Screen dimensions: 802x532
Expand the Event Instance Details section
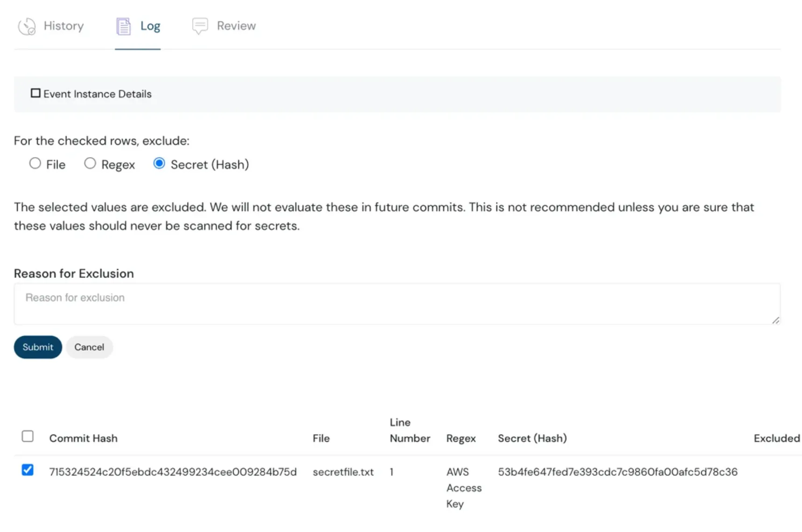pos(98,94)
